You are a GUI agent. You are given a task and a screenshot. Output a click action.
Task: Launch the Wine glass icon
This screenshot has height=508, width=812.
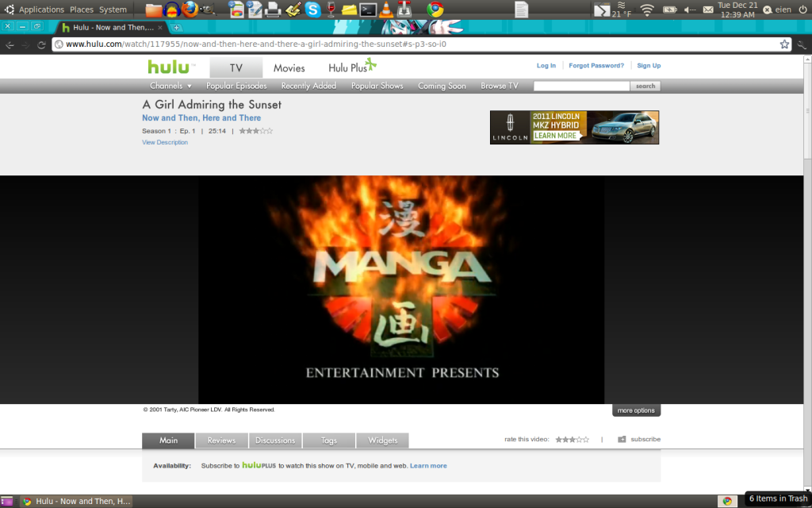click(331, 10)
